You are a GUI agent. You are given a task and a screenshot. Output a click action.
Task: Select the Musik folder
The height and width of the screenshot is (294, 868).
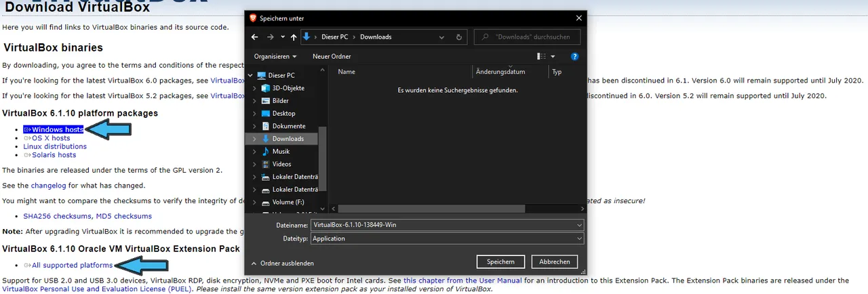click(x=281, y=151)
